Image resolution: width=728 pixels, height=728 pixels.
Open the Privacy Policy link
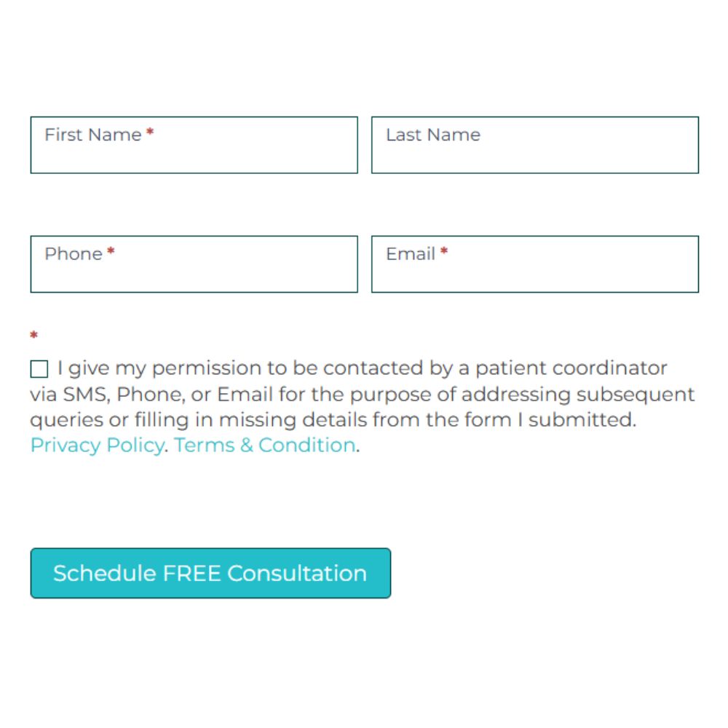[96, 445]
